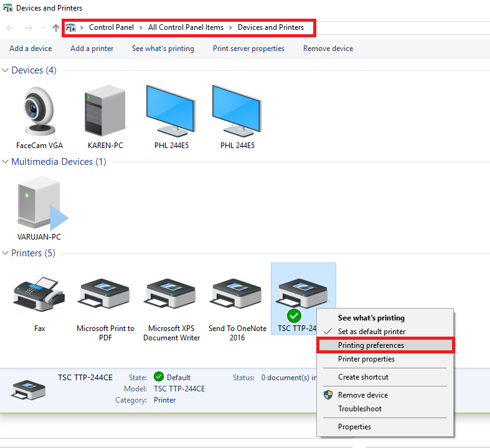Click the Devices and Printers title bar icon
Image resolution: width=490 pixels, height=448 pixels.
tap(8, 8)
